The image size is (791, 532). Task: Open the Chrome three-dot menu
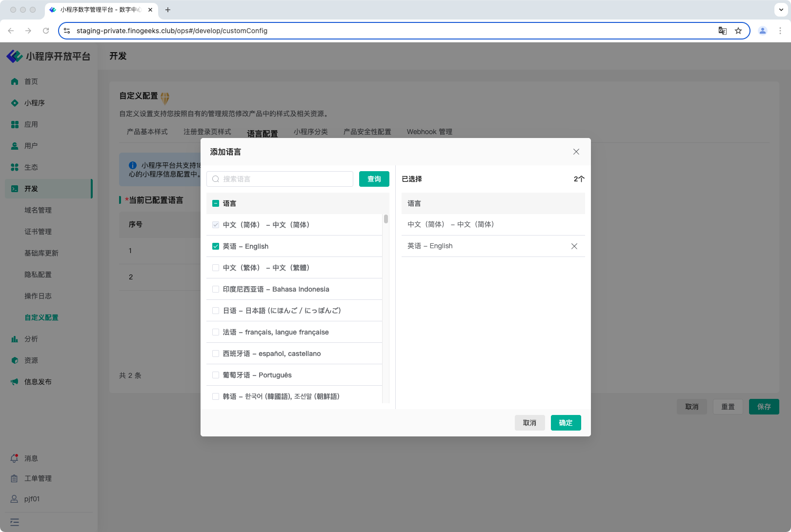point(780,31)
